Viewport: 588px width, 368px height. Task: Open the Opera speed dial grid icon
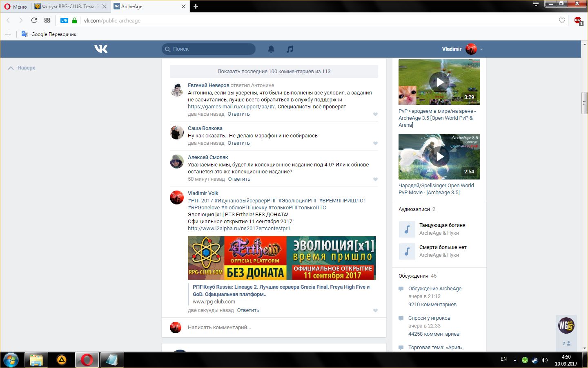point(47,20)
